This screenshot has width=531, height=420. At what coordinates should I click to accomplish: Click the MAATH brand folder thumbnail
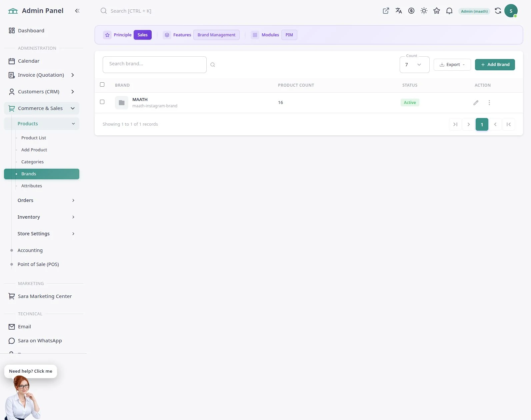pos(122,103)
